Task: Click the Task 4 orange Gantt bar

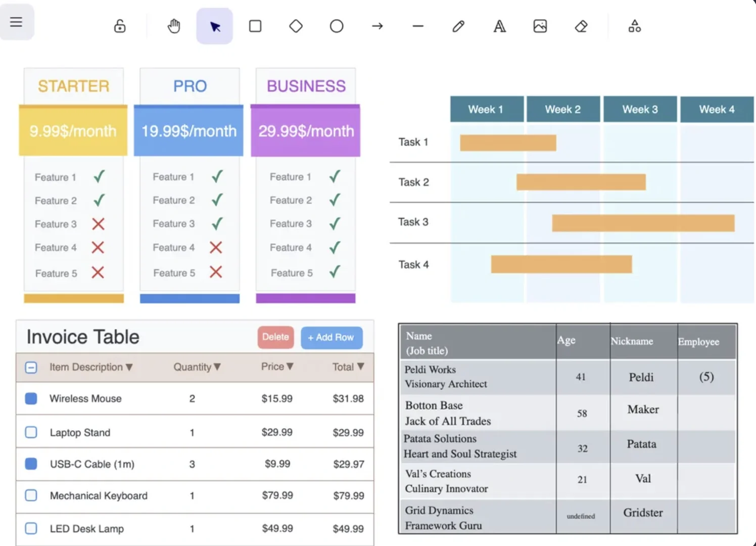Action: coord(561,264)
